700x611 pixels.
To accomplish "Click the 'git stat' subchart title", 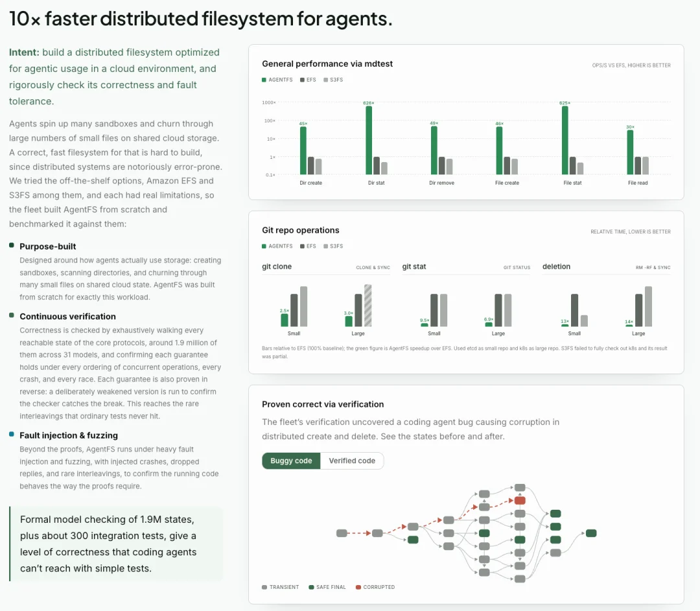I will pyautogui.click(x=414, y=267).
